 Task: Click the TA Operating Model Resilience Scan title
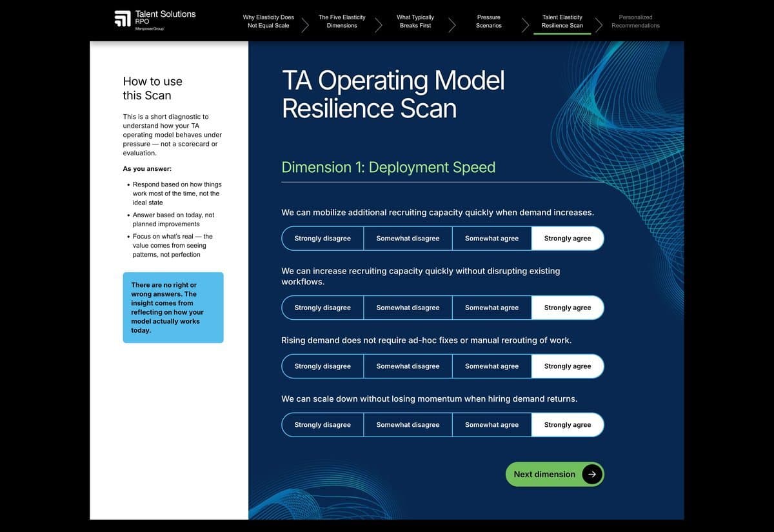pyautogui.click(x=393, y=94)
